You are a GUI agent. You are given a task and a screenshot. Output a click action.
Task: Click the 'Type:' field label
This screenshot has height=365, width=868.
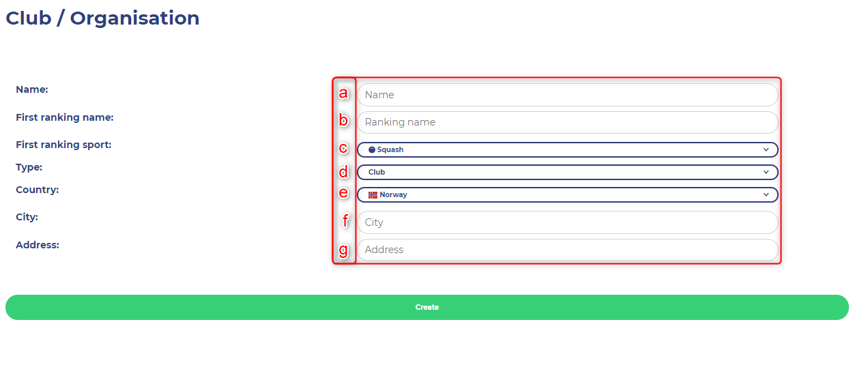pyautogui.click(x=29, y=167)
